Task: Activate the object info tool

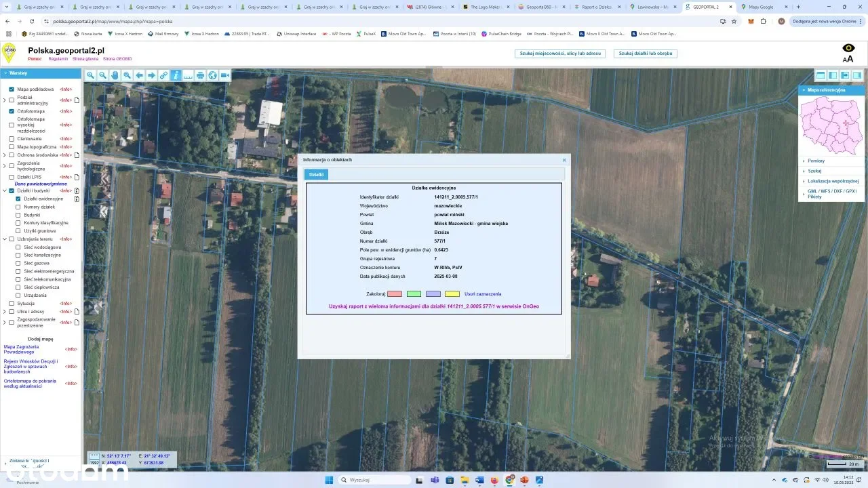Action: pos(176,75)
